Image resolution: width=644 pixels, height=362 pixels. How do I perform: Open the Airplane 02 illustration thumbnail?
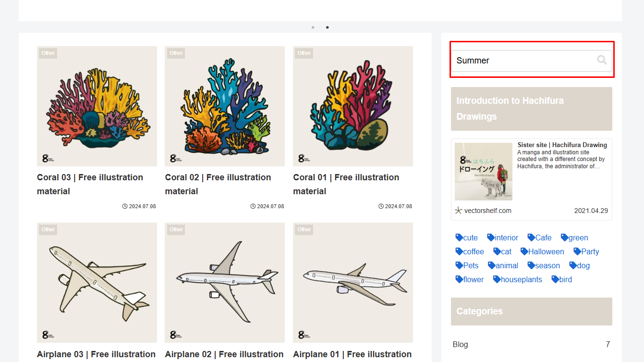tap(225, 282)
